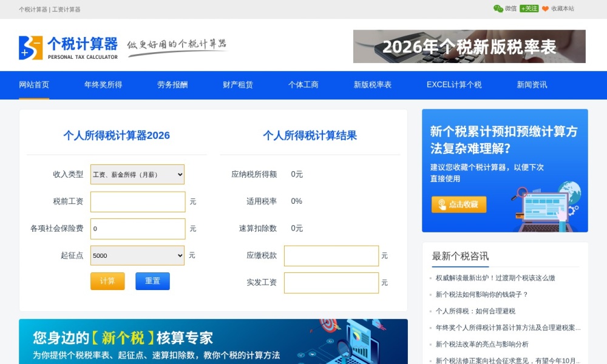Expand the 工资、薪金所得（月薪）selection list
This screenshot has width=607, height=364.
click(137, 174)
